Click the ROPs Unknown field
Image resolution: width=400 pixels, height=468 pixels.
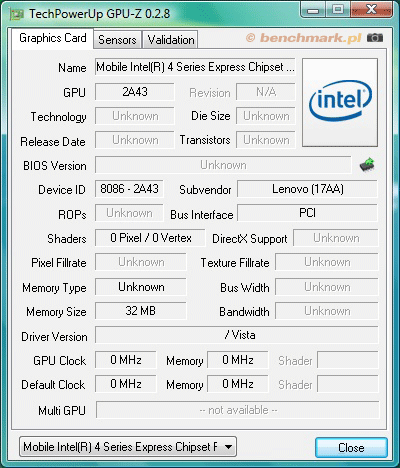(129, 213)
